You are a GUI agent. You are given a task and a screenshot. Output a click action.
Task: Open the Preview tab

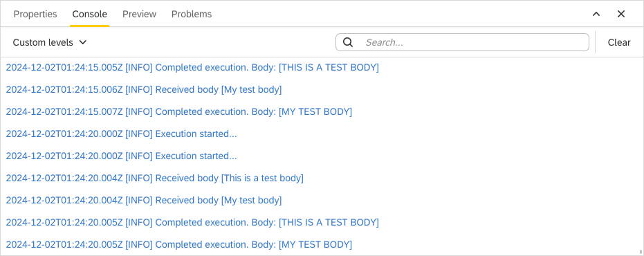tap(139, 15)
